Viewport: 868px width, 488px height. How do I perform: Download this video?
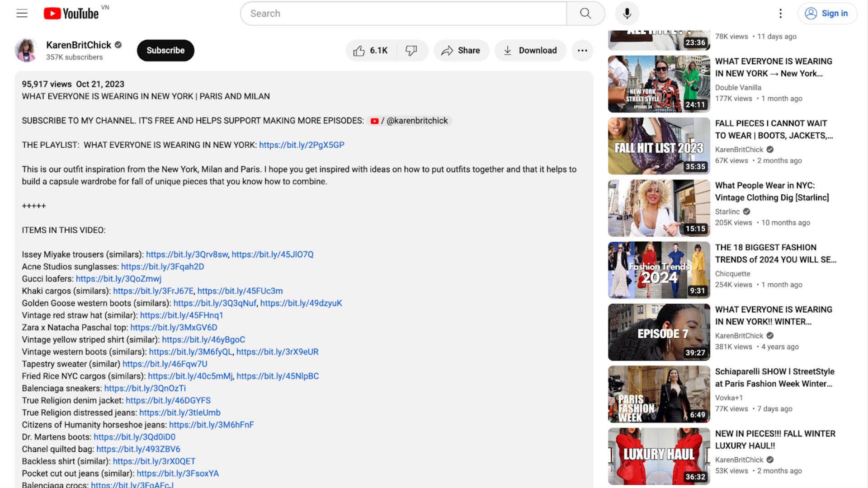point(530,51)
